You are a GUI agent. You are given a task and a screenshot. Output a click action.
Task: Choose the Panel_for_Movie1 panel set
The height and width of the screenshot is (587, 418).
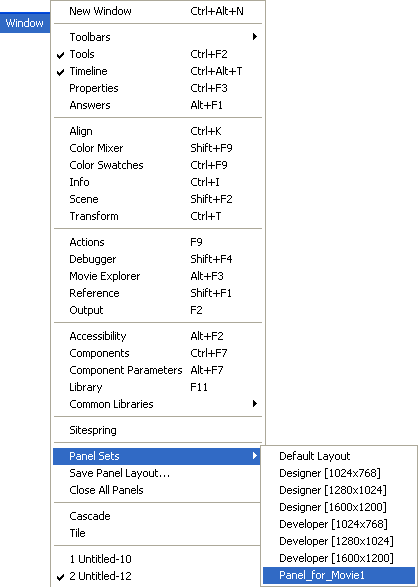tap(339, 575)
